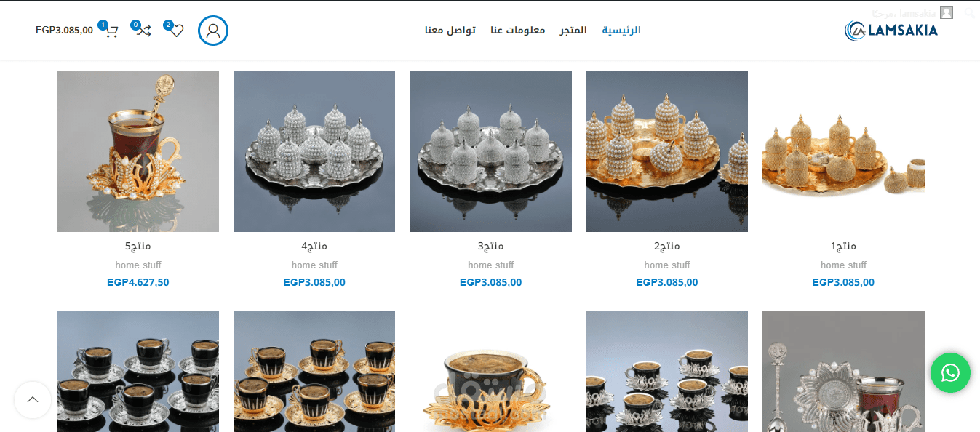Open the منتج1 product title link
Image resolution: width=980 pixels, height=432 pixels.
click(x=843, y=246)
